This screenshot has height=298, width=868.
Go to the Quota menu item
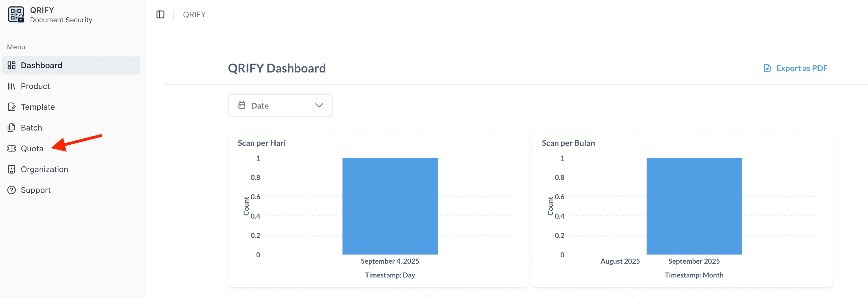click(x=32, y=149)
